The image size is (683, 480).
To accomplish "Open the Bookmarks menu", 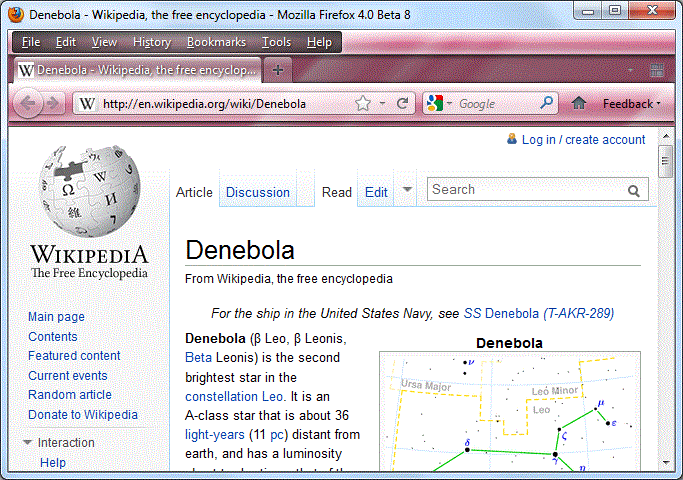I will point(216,42).
